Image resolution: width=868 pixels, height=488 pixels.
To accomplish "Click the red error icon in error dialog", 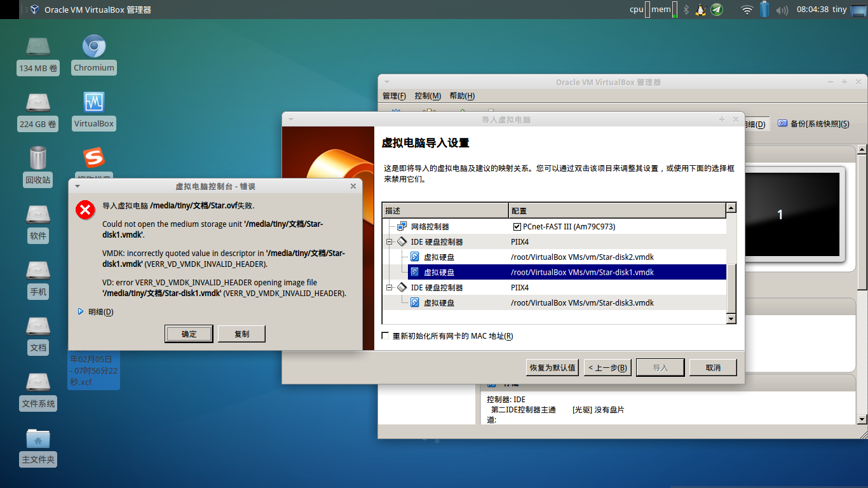I will coord(85,210).
